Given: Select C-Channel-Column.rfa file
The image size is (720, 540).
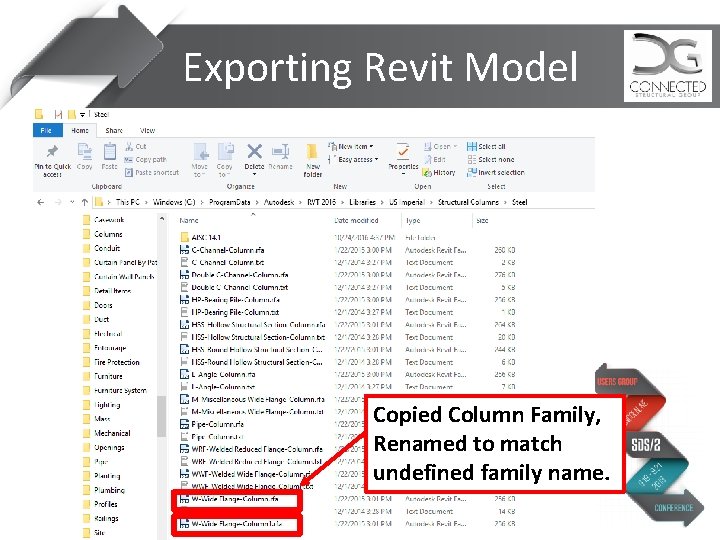Looking at the screenshot, I should click(x=222, y=250).
